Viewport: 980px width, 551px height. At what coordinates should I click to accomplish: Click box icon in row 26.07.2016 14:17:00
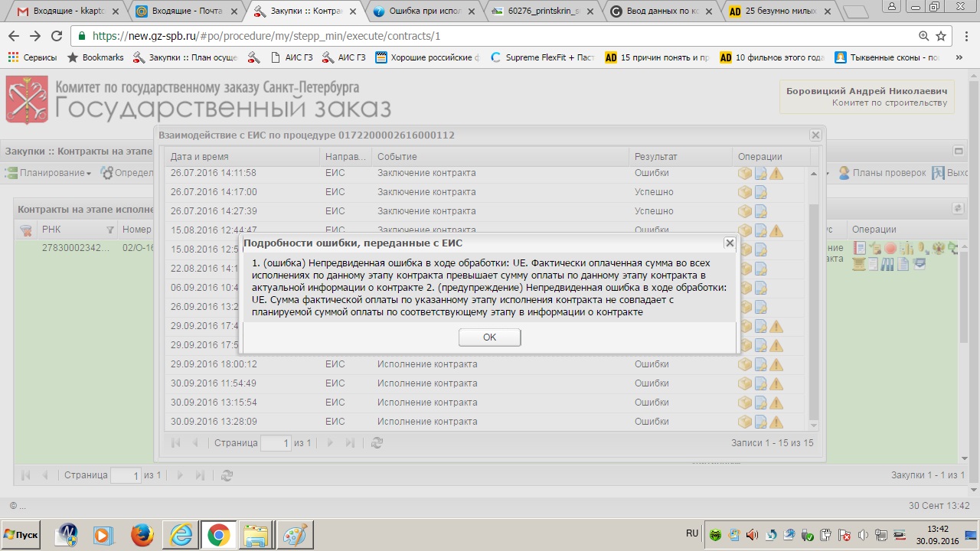[744, 192]
